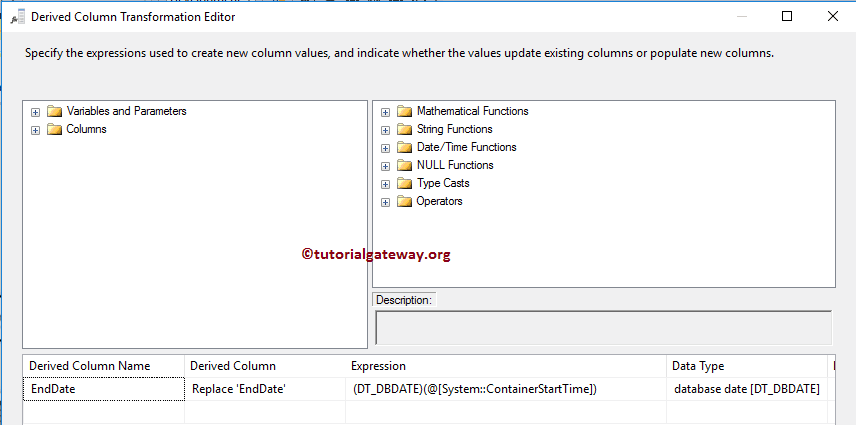Click the Expression column header

point(505,366)
